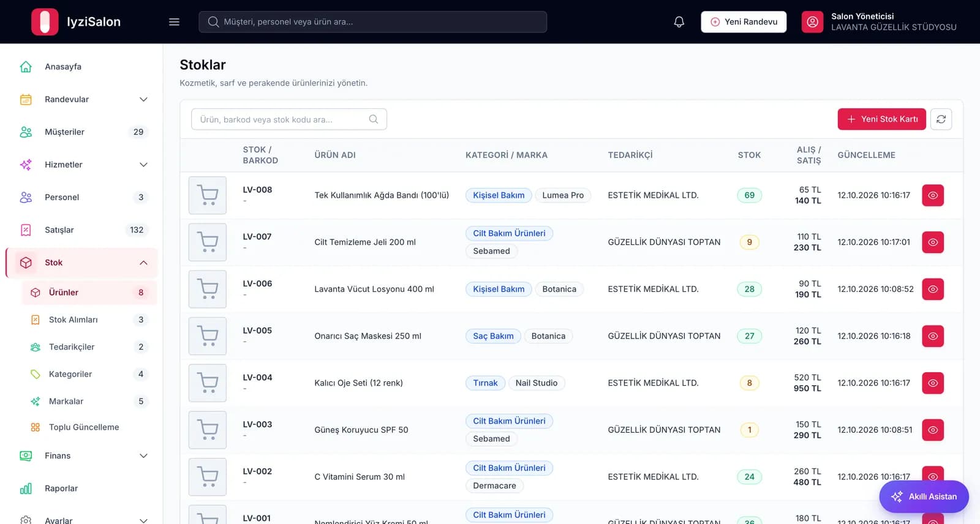The height and width of the screenshot is (524, 980).
Task: Focus the global customer and product search
Action: tap(373, 22)
